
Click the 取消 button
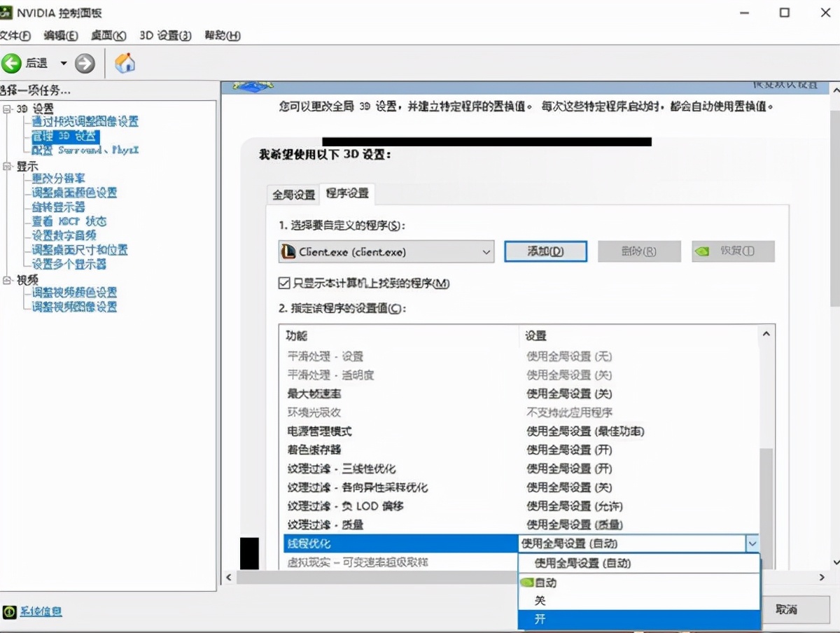click(795, 608)
